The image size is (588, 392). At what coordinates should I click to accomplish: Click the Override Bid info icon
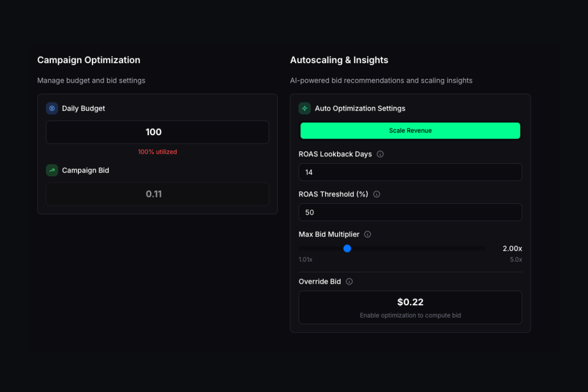point(349,282)
